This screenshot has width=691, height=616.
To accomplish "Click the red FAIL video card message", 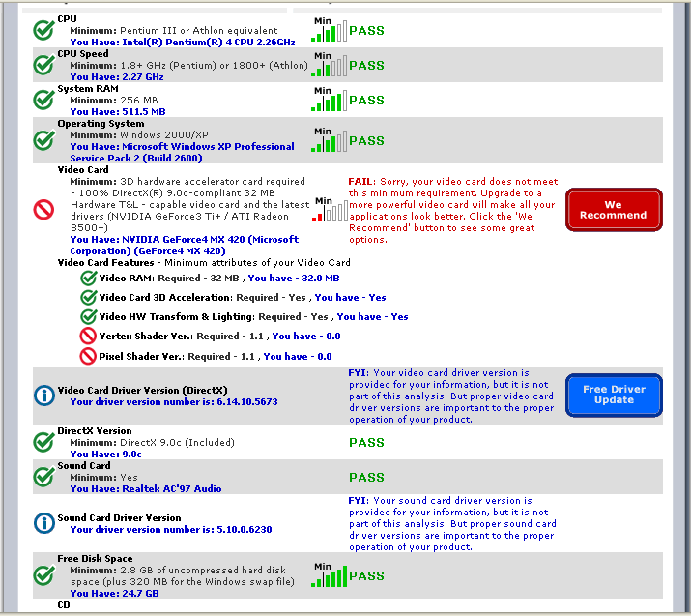I will tap(451, 210).
